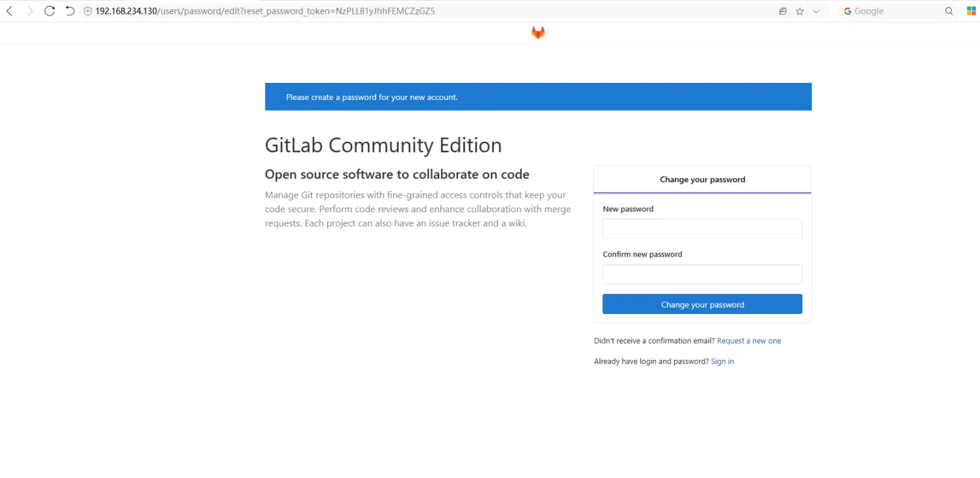
Task: Reload the page with the refresh icon
Action: click(x=49, y=10)
